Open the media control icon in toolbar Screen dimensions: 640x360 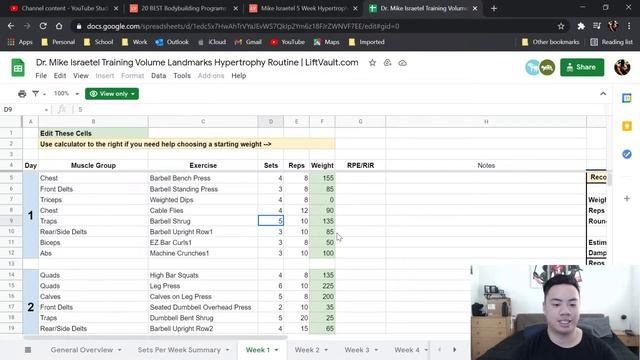click(597, 26)
